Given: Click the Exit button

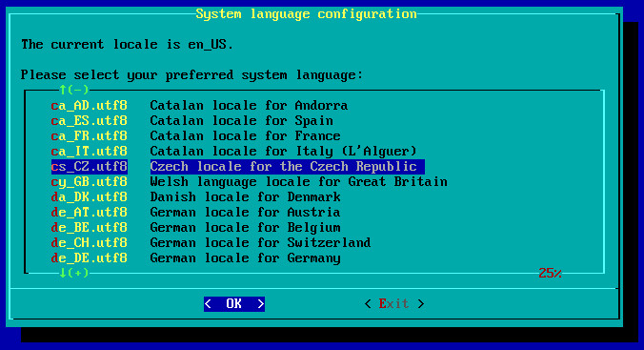Looking at the screenshot, I should [393, 304].
